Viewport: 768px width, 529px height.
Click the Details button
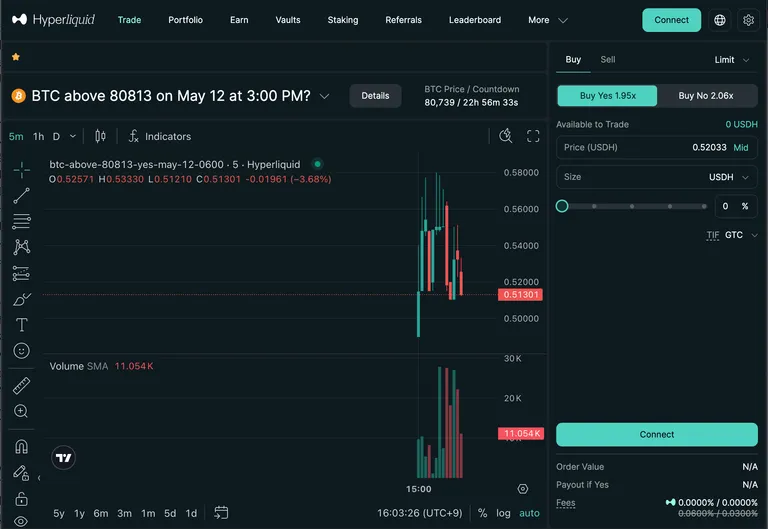(375, 96)
